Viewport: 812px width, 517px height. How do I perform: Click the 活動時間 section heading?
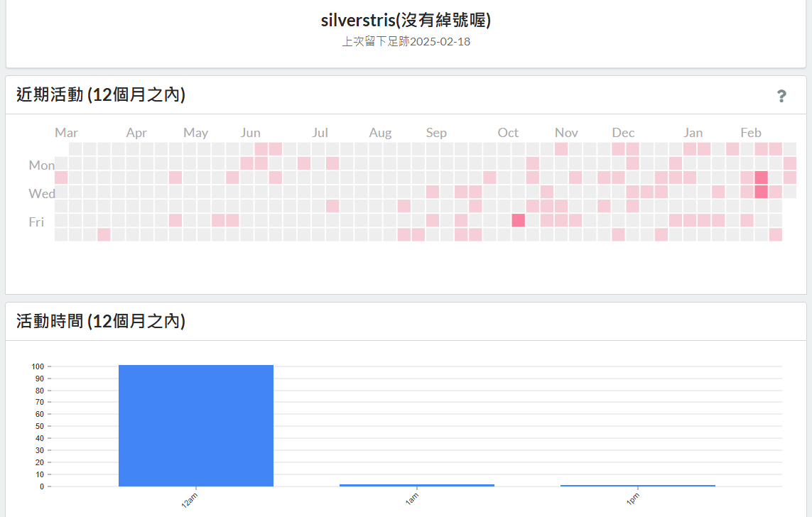[x=101, y=322]
